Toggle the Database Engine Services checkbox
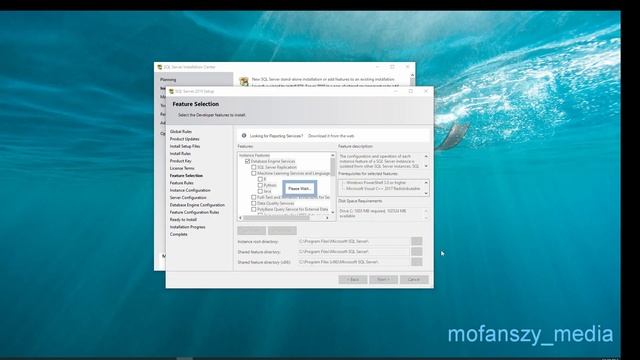Image resolution: width=640 pixels, height=360 pixels. [x=247, y=161]
